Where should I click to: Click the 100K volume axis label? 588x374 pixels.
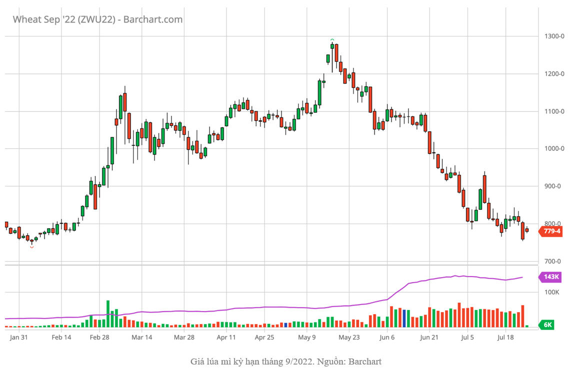552,292
